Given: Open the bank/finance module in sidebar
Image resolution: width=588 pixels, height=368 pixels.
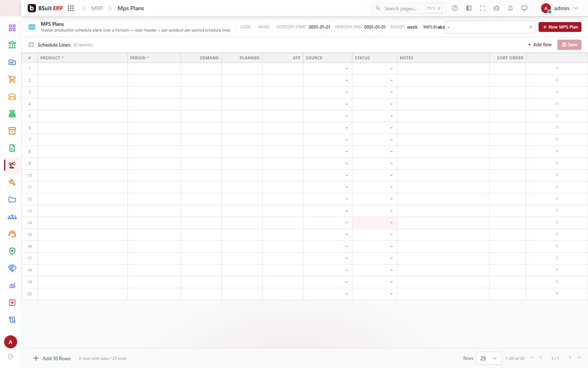Looking at the screenshot, I should (12, 45).
